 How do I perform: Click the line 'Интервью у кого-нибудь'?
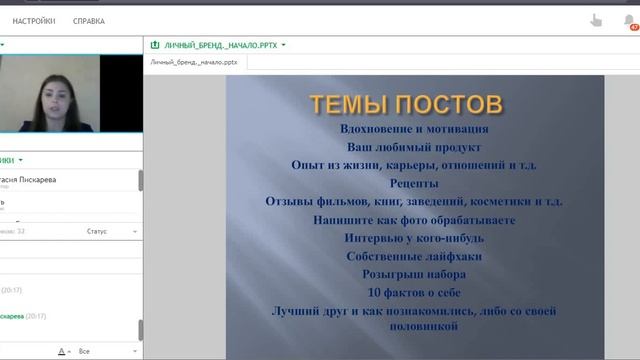point(414,238)
